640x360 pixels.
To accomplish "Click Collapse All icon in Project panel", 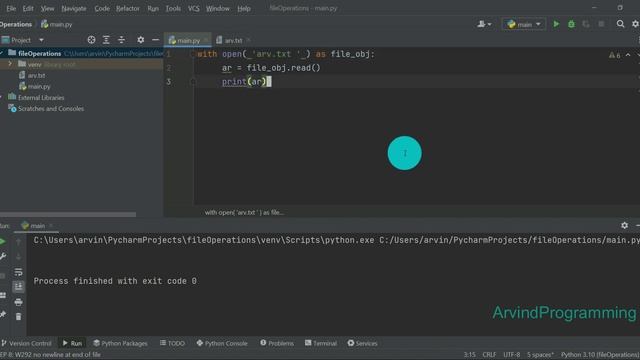I will point(121,40).
